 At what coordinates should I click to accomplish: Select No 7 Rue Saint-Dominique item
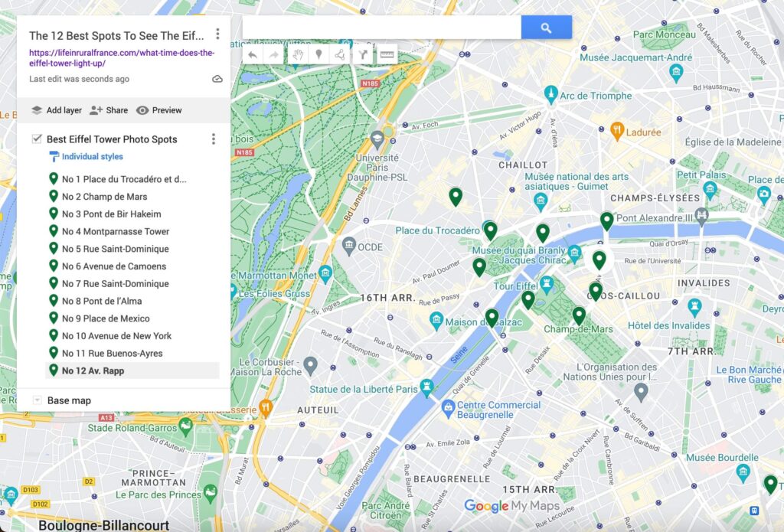pos(132,283)
